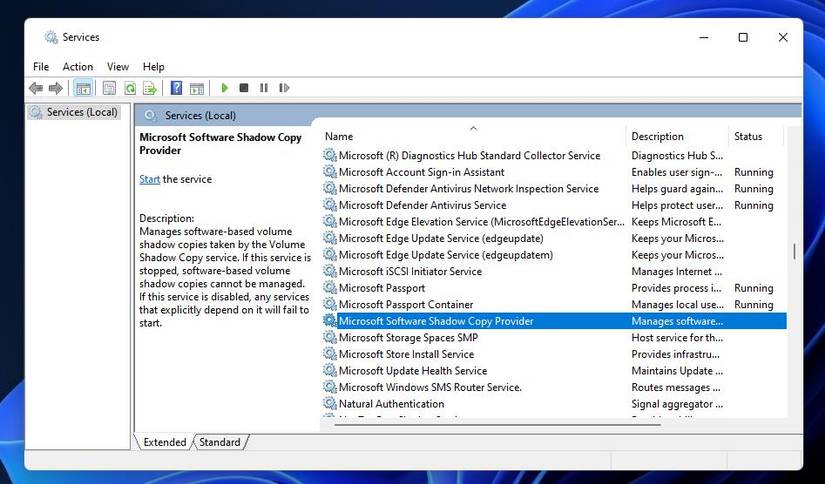Open Properties toolbar icon
The image size is (825, 484).
109,88
